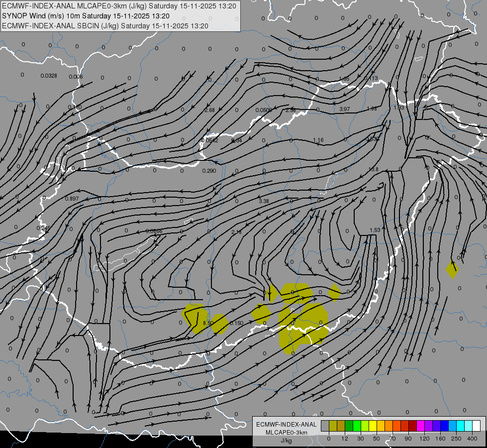The height and width of the screenshot is (448, 487).
Task: Click the 0.006 value on the map
Action: point(76,77)
